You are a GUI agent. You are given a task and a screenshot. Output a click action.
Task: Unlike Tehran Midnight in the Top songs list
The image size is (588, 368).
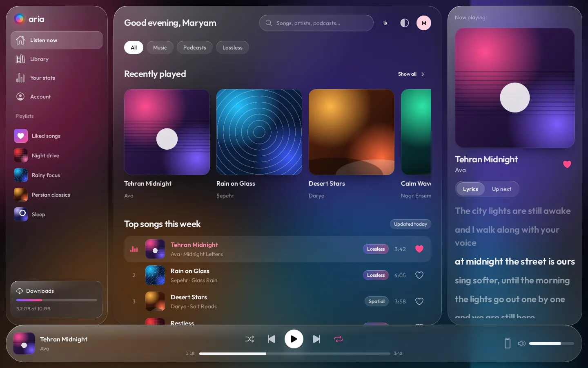[419, 249]
